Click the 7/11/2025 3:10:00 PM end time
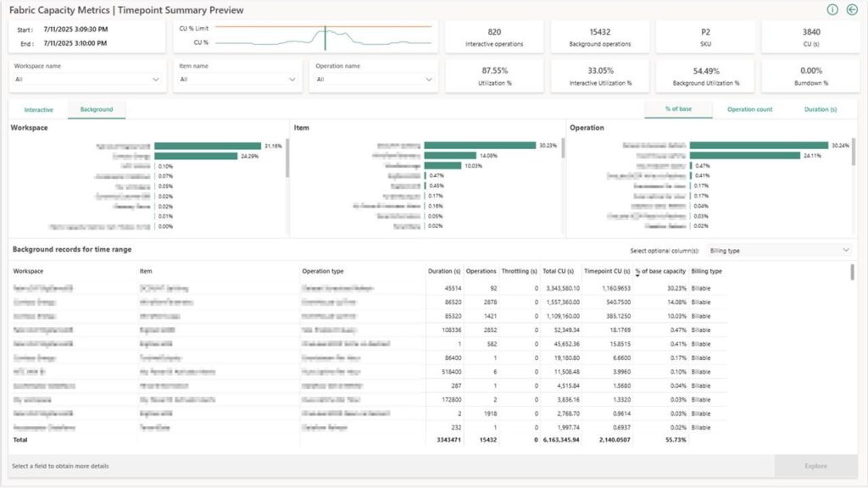868x488 pixels. (75, 43)
